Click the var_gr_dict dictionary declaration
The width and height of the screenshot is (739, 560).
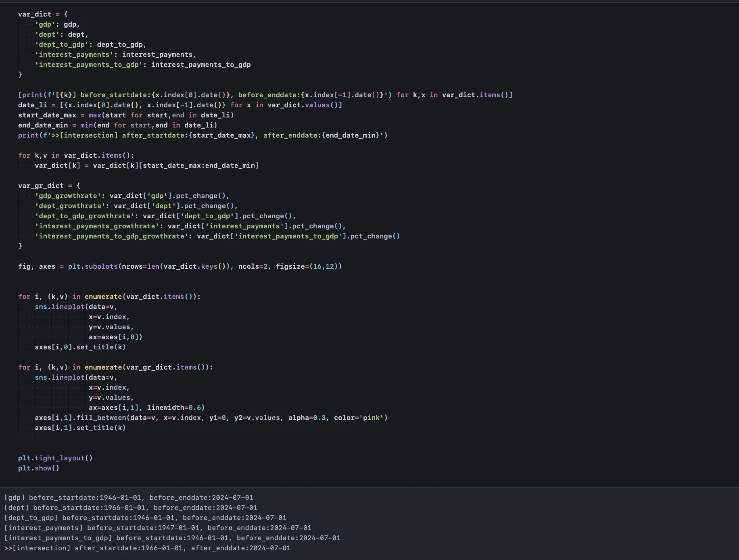41,186
